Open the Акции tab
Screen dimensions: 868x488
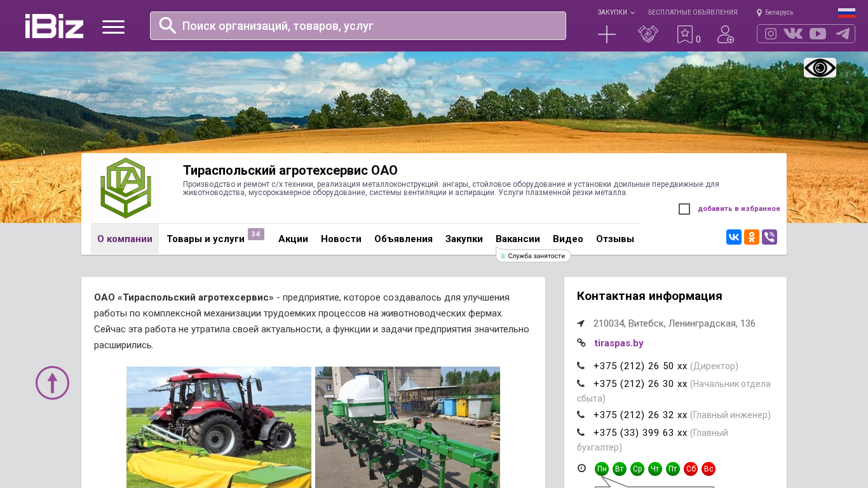click(293, 239)
